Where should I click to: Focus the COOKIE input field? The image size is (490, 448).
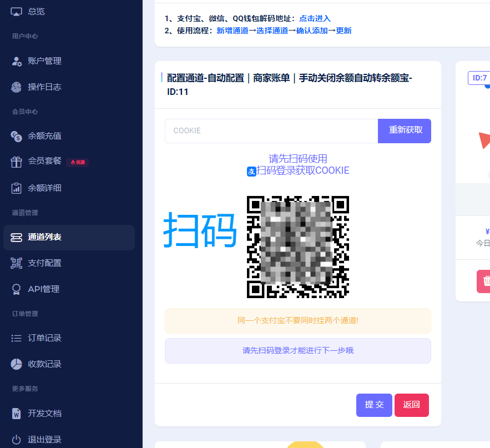click(271, 130)
